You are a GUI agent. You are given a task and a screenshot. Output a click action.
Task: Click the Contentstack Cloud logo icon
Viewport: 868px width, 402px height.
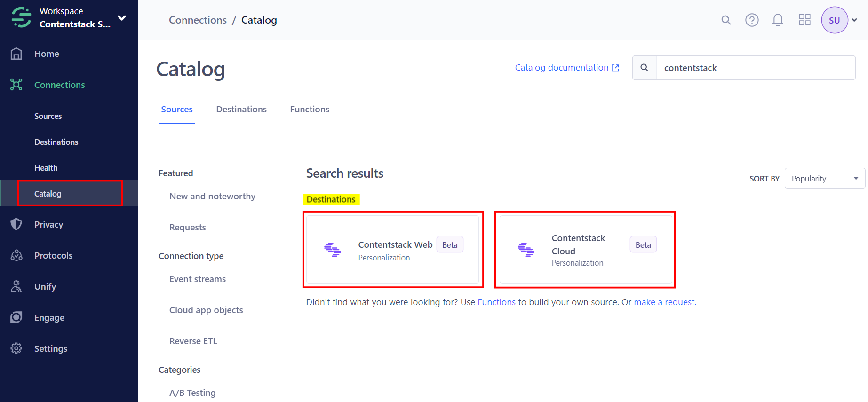click(526, 249)
